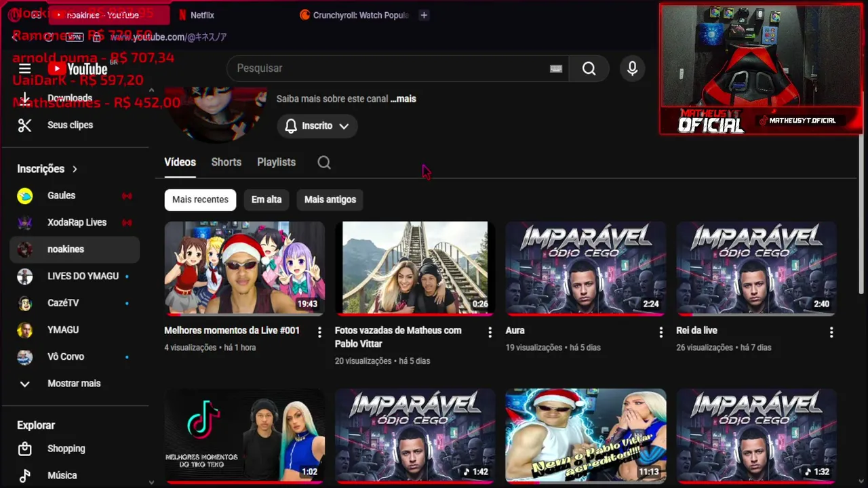Expand Mostrar mais in subscriptions
This screenshot has width=868, height=488.
coord(75,384)
